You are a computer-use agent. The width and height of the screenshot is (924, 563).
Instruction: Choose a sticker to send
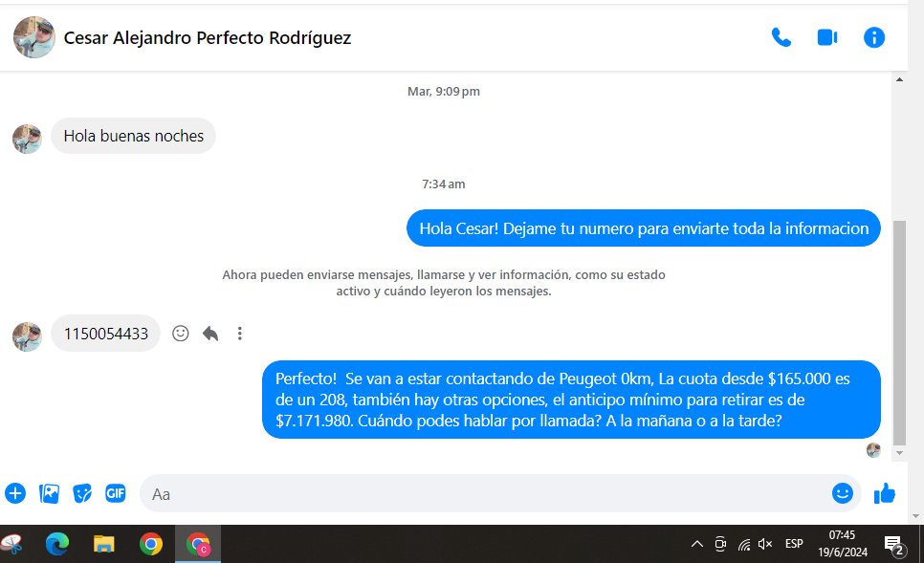(82, 493)
